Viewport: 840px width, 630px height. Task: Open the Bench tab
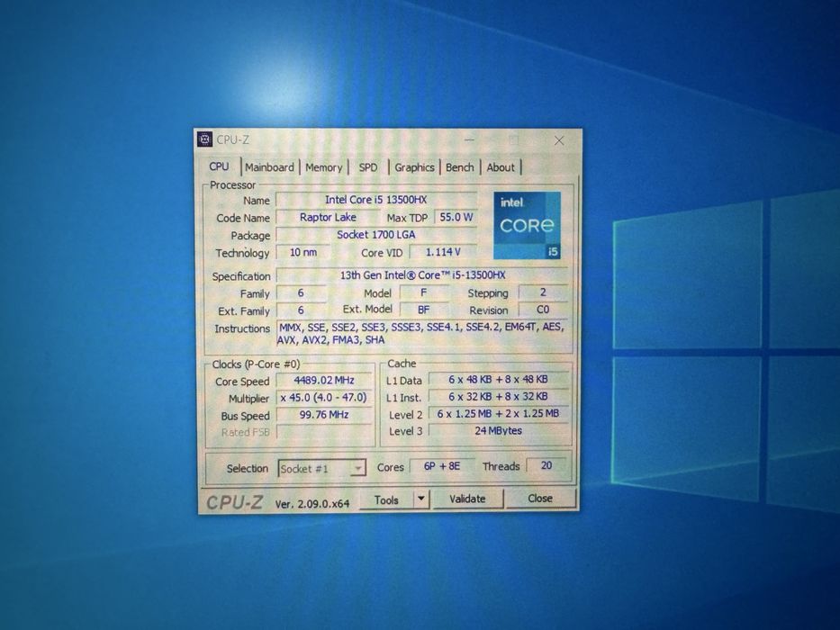460,167
